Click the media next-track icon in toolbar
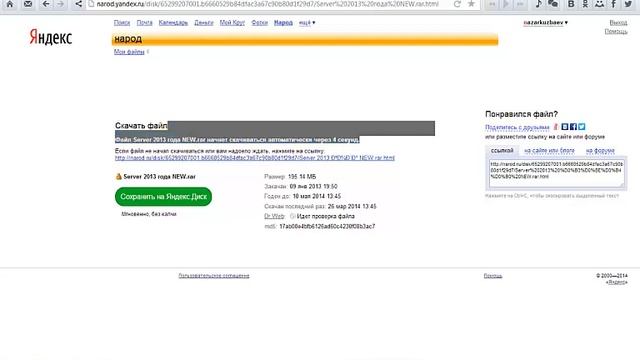This screenshot has width=640, height=360. 520,4
